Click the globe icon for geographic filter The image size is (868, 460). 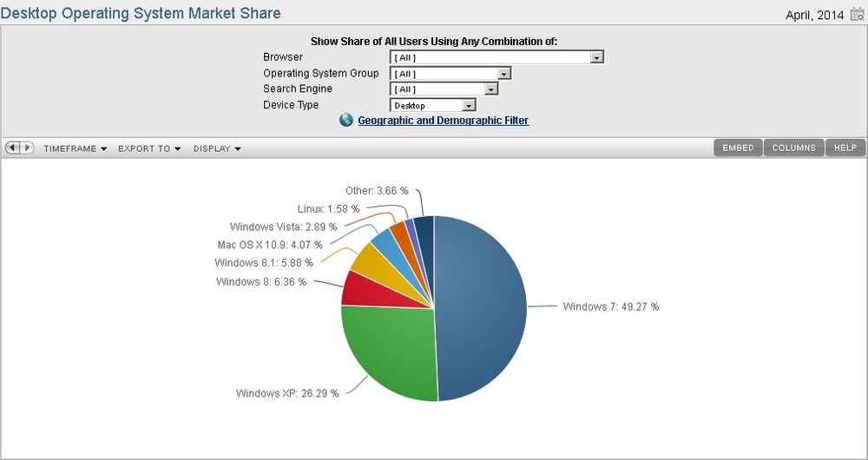[x=346, y=120]
